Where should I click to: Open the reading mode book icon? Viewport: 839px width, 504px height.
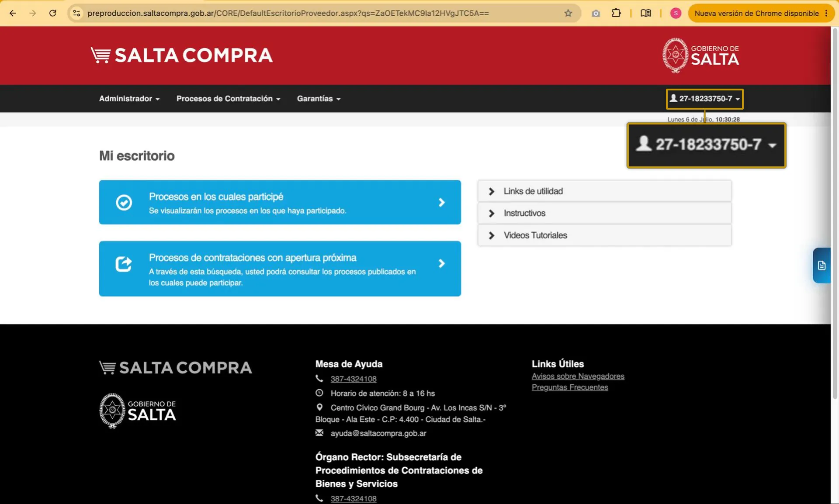[x=645, y=13]
